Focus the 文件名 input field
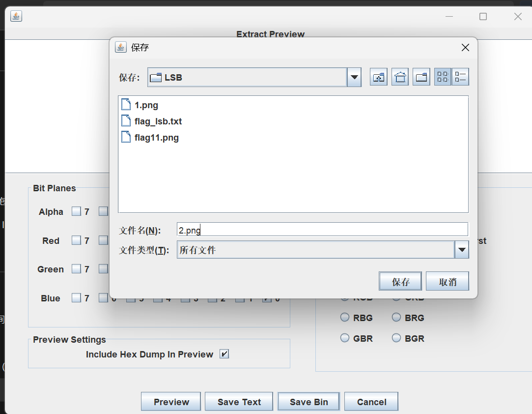The width and height of the screenshot is (532, 414). pos(322,230)
